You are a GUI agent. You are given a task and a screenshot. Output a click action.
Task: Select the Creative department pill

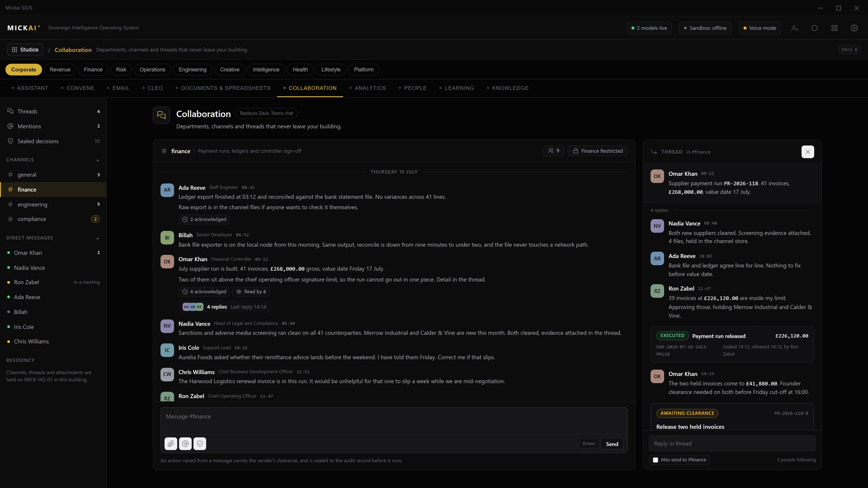coord(230,69)
